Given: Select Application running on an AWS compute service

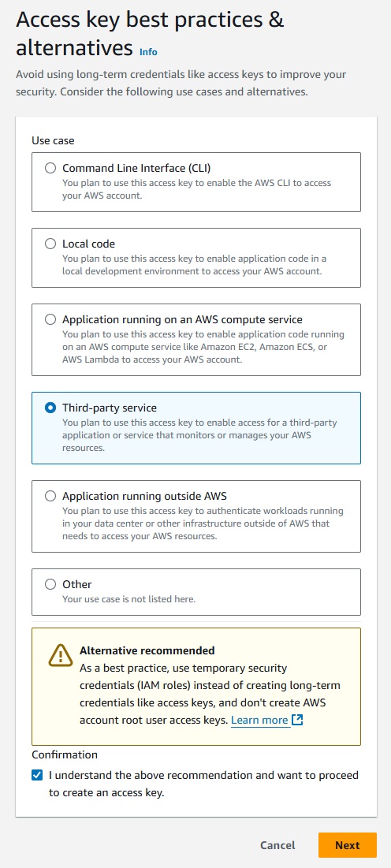Looking at the screenshot, I should tap(50, 319).
